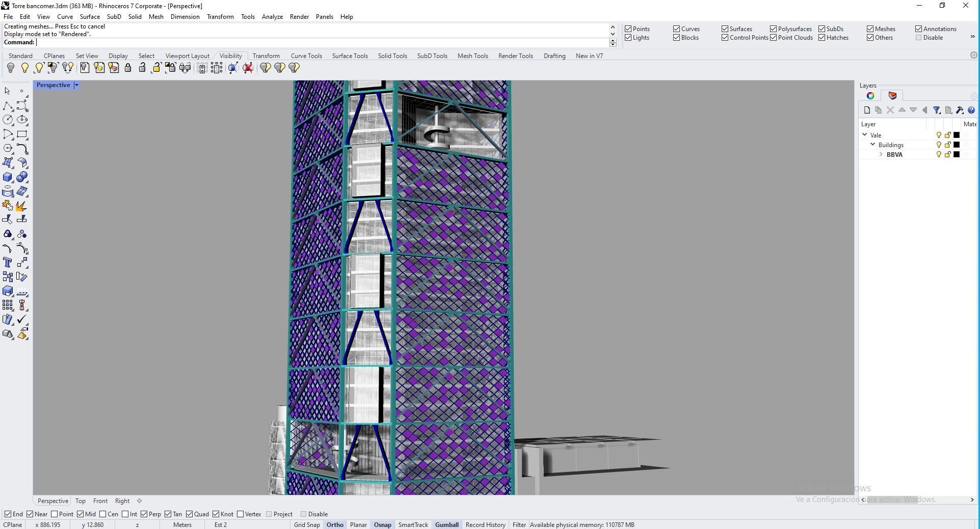Expand the selection filter panel overflow arrow

coord(972,37)
